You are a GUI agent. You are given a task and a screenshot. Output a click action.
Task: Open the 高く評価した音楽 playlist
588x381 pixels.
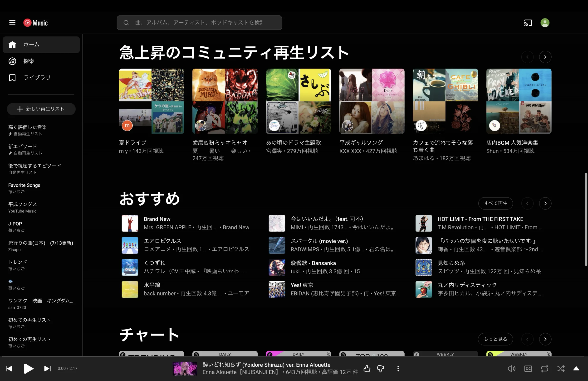[x=41, y=130]
